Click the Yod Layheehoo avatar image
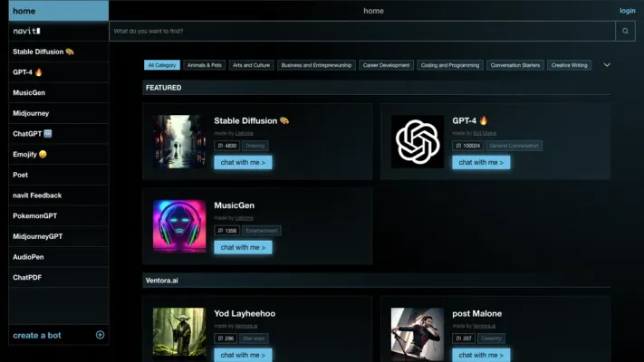The width and height of the screenshot is (644, 362). [179, 333]
